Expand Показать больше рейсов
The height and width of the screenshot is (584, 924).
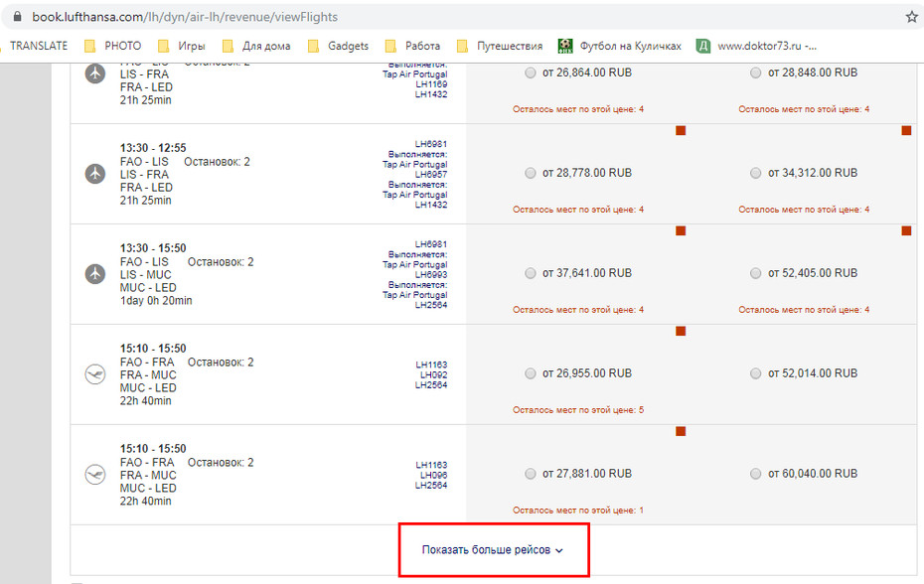(x=493, y=550)
